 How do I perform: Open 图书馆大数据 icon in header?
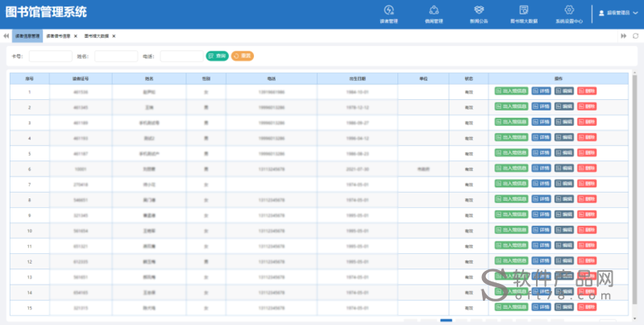pos(524,10)
